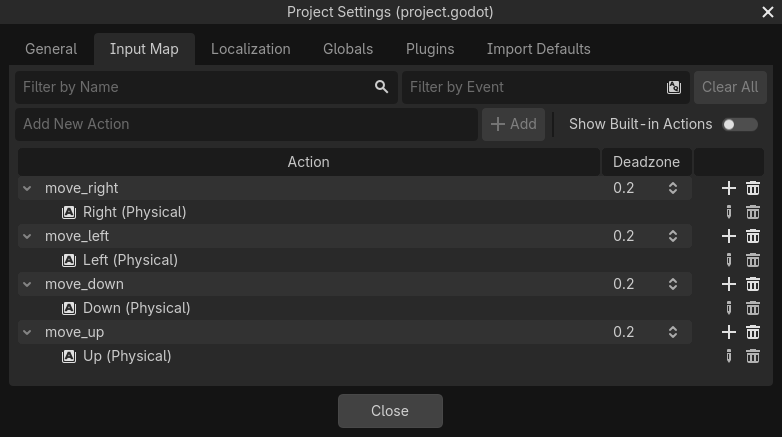Open the Import Defaults tab
Screen dimensions: 782x437
tap(538, 49)
